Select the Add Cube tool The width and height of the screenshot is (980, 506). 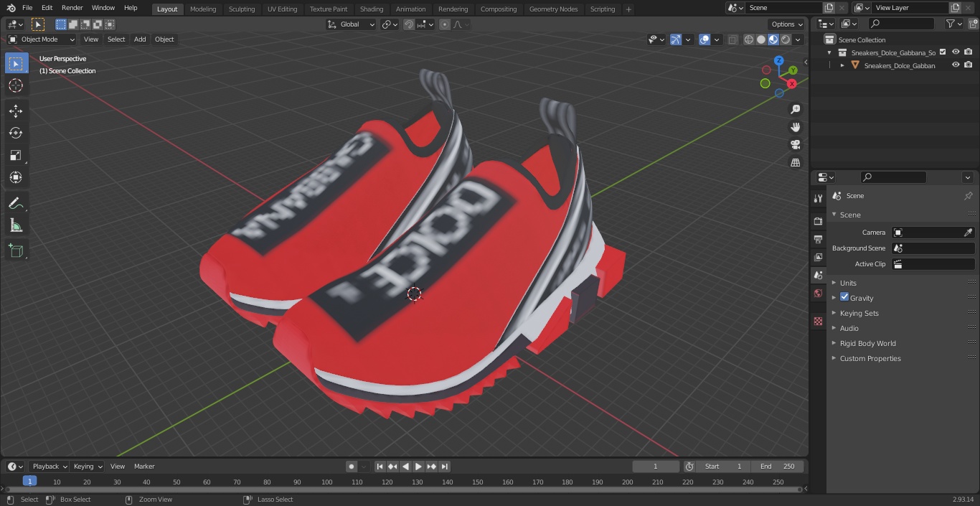coord(16,250)
